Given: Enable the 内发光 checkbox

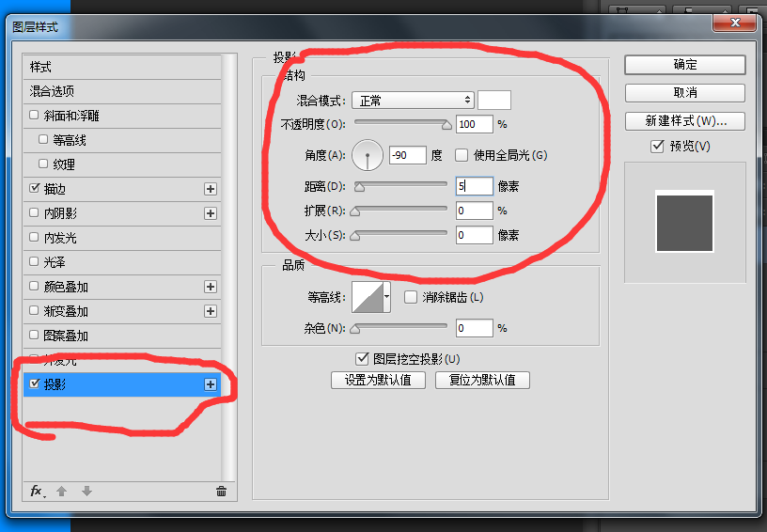Looking at the screenshot, I should tap(34, 237).
